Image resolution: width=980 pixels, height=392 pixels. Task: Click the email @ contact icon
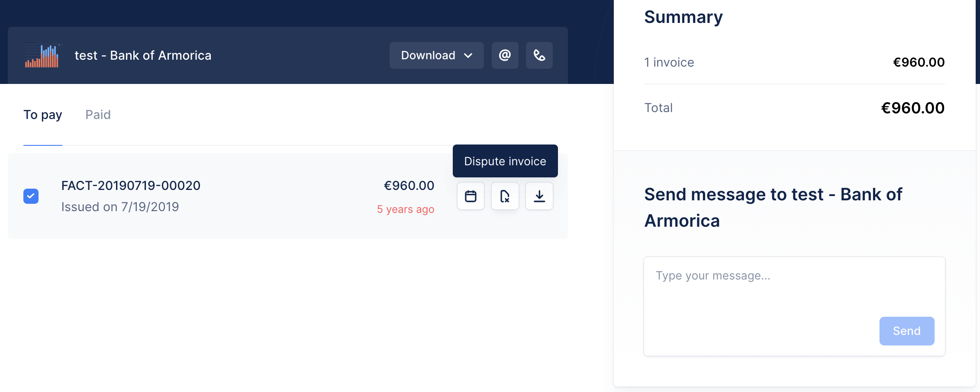(505, 55)
